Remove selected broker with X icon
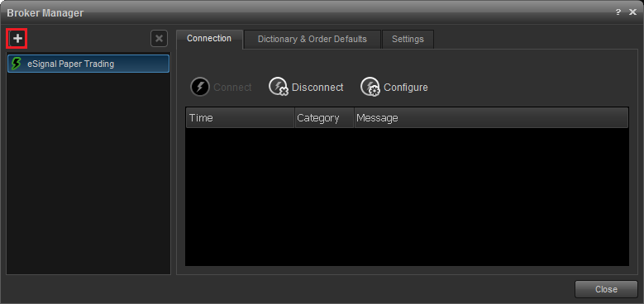Screen dimensions: 644x304 [x=159, y=39]
